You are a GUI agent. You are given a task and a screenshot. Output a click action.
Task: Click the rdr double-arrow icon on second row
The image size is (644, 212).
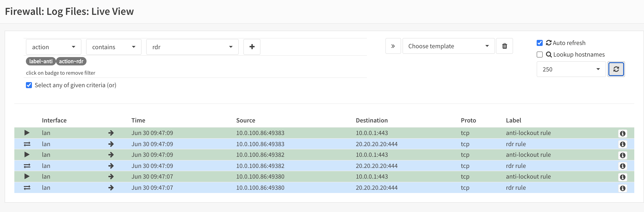(27, 144)
